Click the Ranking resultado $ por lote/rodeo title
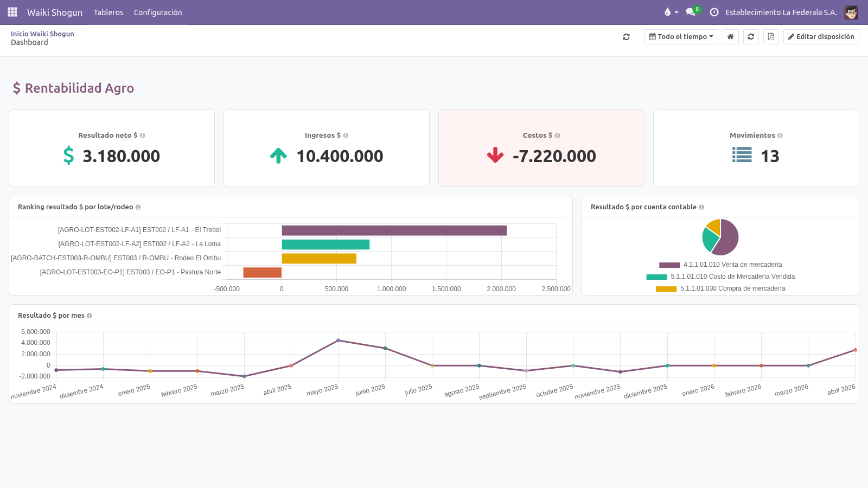The height and width of the screenshot is (488, 868). pos(75,207)
